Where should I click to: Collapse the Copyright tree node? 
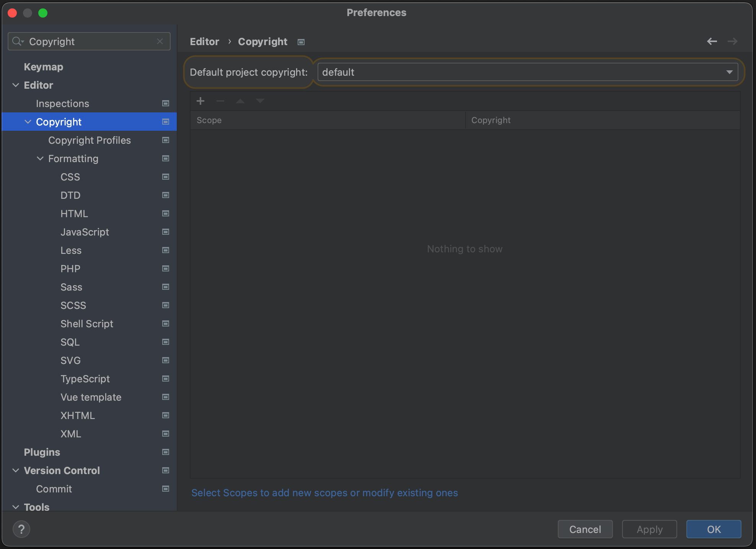tap(28, 122)
